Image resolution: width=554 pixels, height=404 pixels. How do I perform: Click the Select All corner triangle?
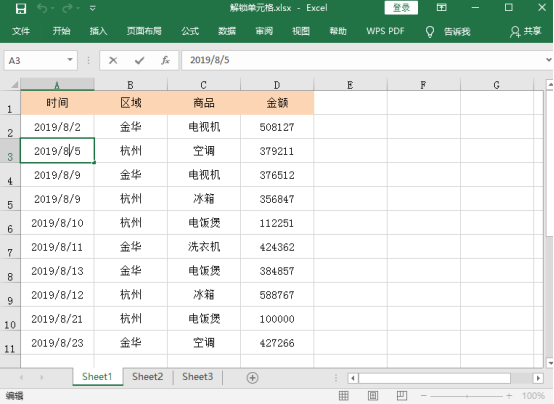point(14,85)
